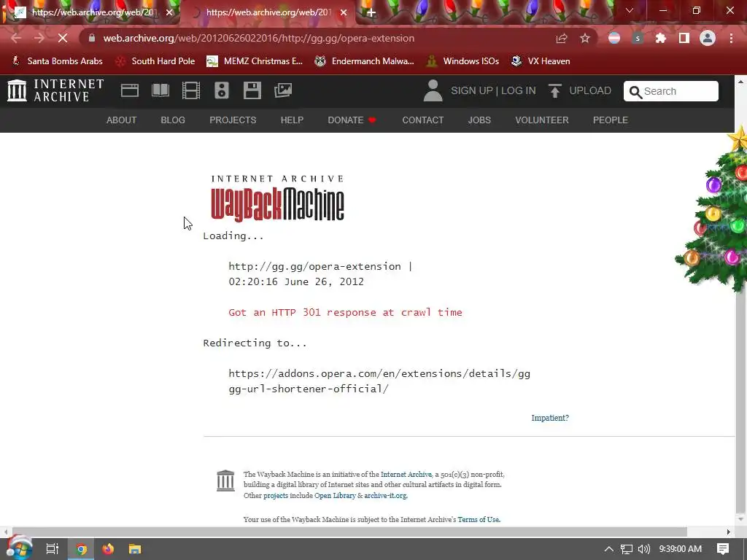Open the Audio speaker icon
The height and width of the screenshot is (560, 747).
222,90
